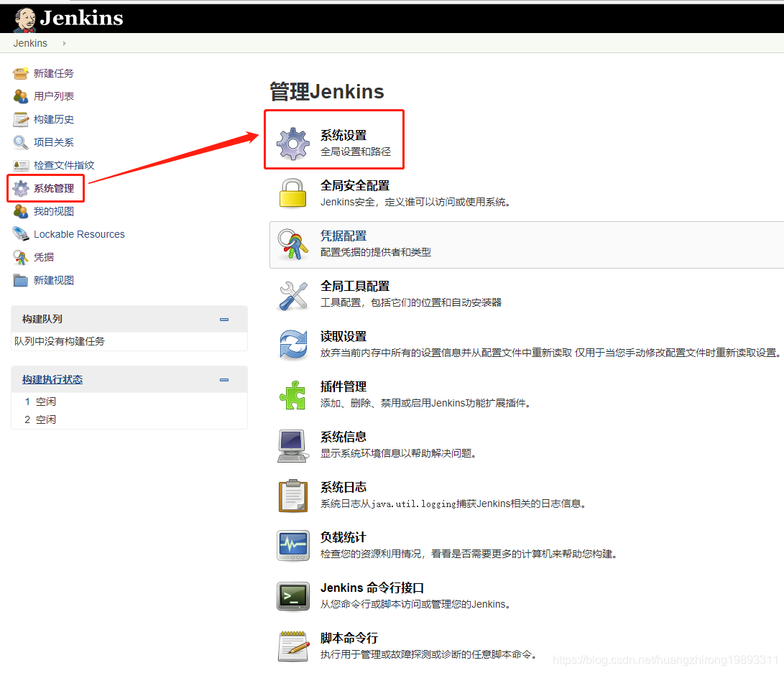Click the large gear icon for 系统设置

(293, 144)
